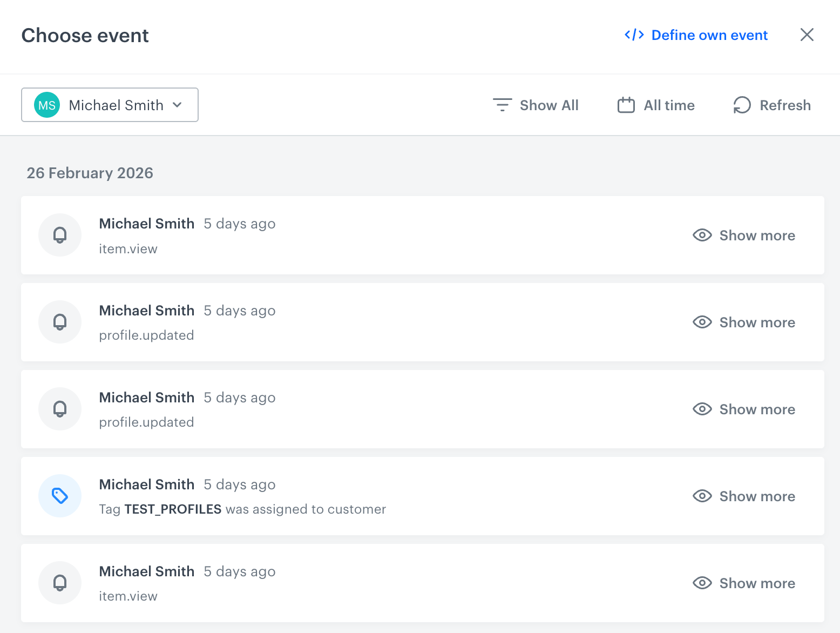840x633 pixels.
Task: Toggle the eye icon on the last item.view event
Action: click(702, 583)
